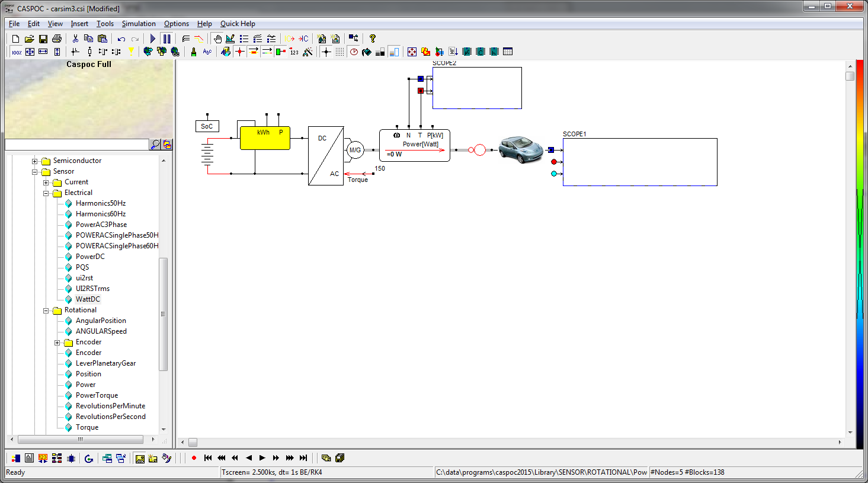Click the yellow kWh meter block
The height and width of the screenshot is (483, 868).
265,137
